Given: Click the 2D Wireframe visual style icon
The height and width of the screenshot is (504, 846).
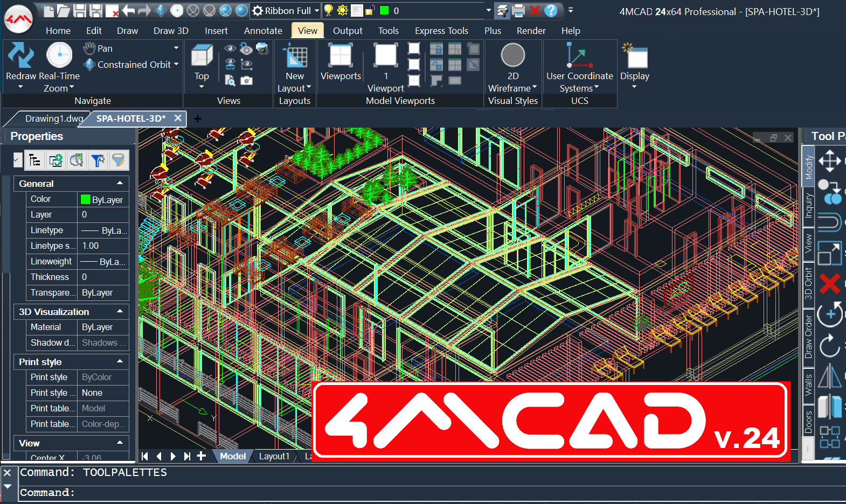Looking at the screenshot, I should click(512, 55).
